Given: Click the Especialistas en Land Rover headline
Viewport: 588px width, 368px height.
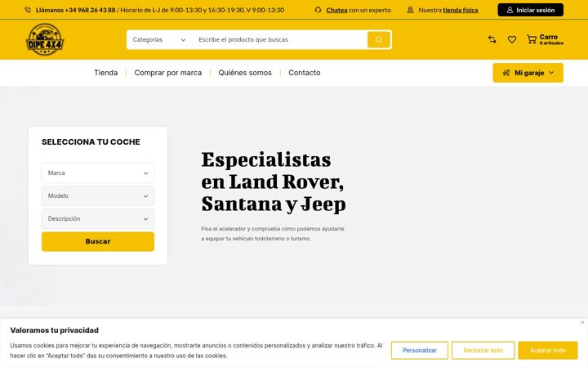Looking at the screenshot, I should tap(274, 182).
